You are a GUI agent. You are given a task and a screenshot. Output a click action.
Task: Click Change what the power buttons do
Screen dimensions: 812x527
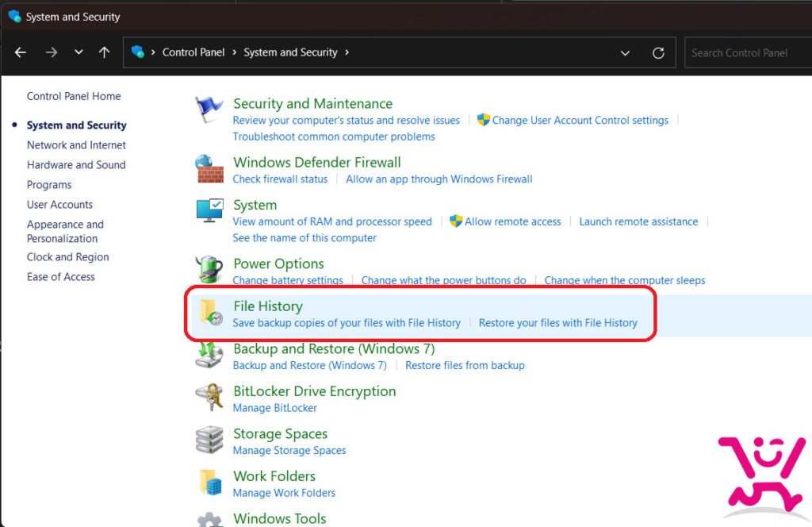[444, 280]
